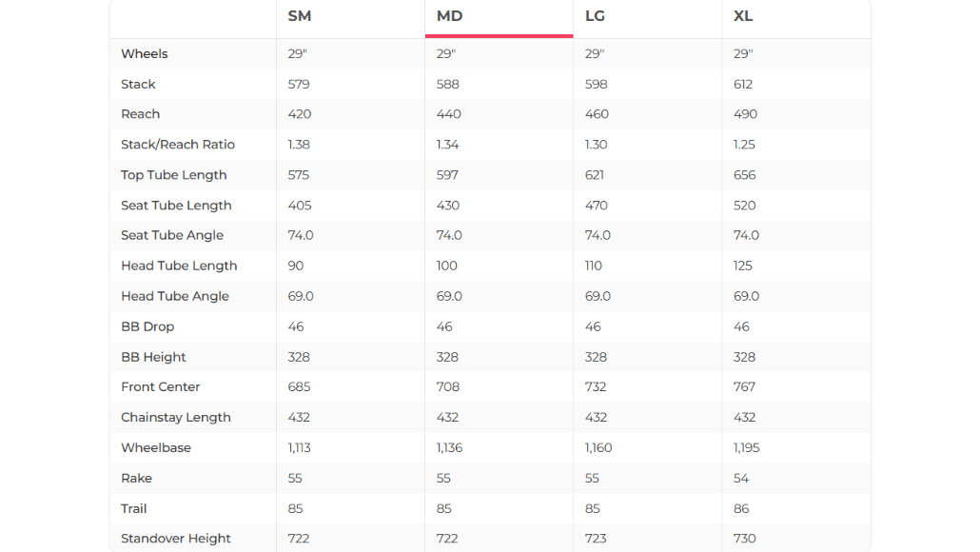Screen dimensions: 980x552
Task: Select the SM size column header
Action: coord(300,16)
